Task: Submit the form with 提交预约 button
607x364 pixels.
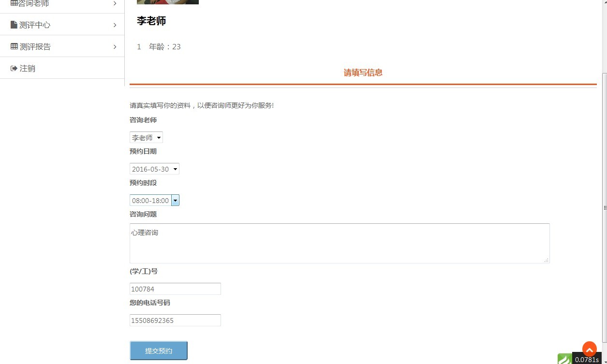Action: pyautogui.click(x=159, y=350)
